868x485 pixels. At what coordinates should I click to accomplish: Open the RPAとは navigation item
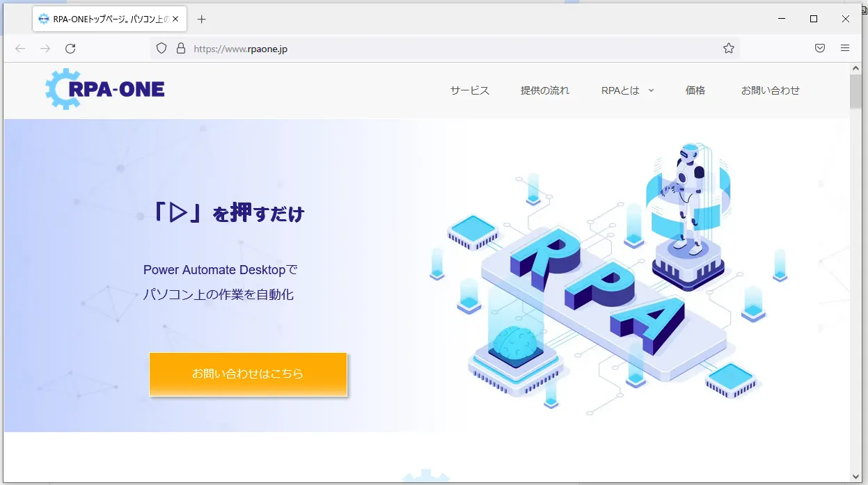[620, 90]
